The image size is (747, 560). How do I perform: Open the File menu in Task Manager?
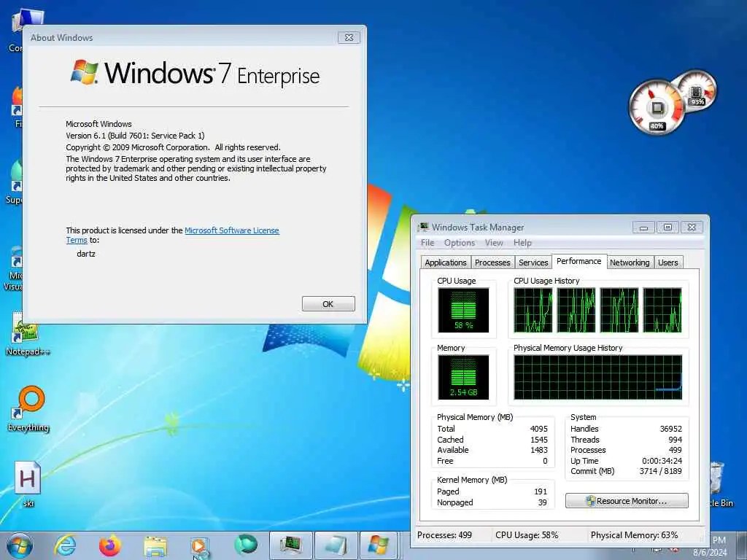(x=427, y=243)
